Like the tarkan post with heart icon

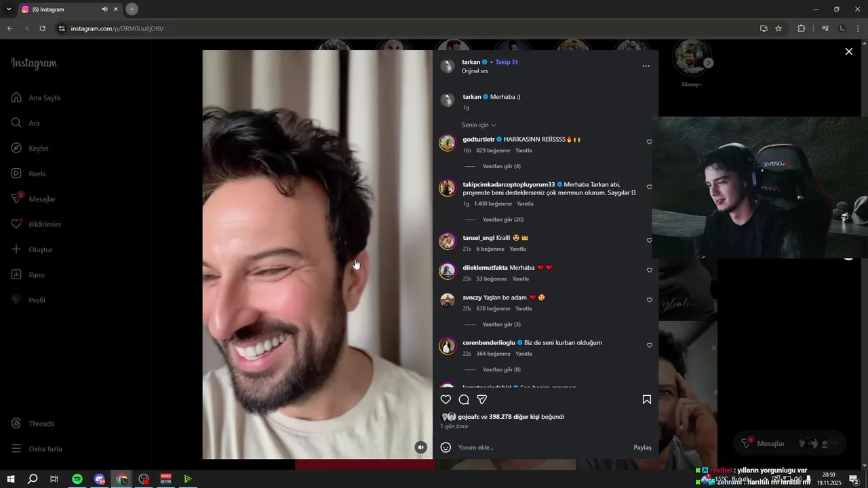pyautogui.click(x=446, y=399)
